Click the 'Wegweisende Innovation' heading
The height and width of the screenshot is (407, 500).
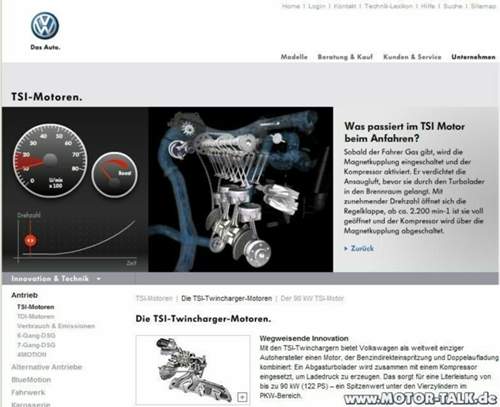pos(304,338)
